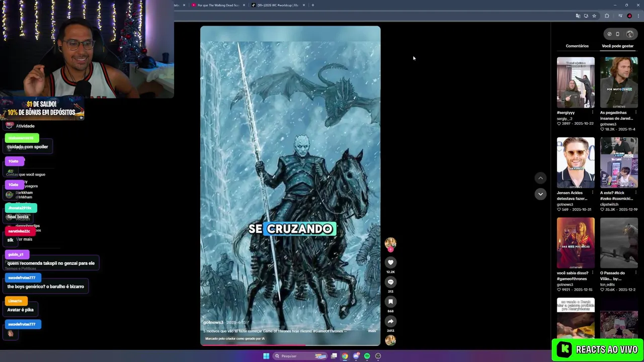The height and width of the screenshot is (362, 644).
Task: Click chat message 'quem recomenda takopii no genzai para ele'
Action: coord(51,263)
